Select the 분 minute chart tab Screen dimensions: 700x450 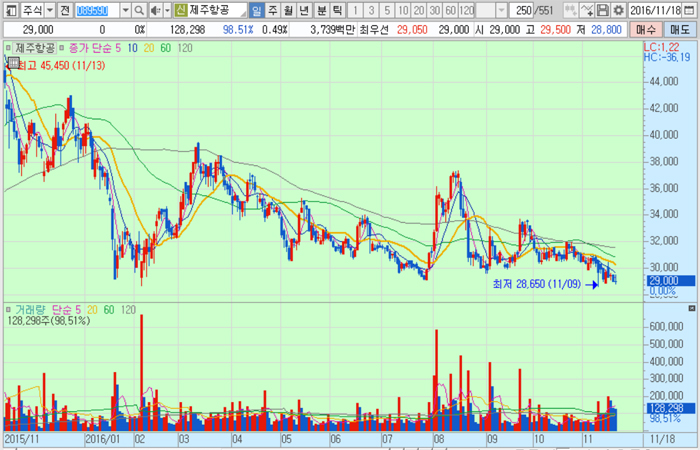coord(321,10)
